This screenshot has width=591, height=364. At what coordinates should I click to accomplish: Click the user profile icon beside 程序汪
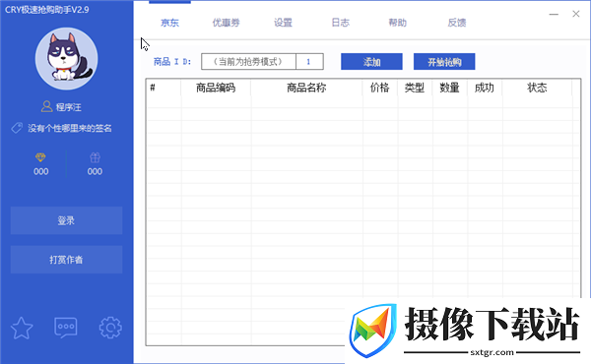46,106
